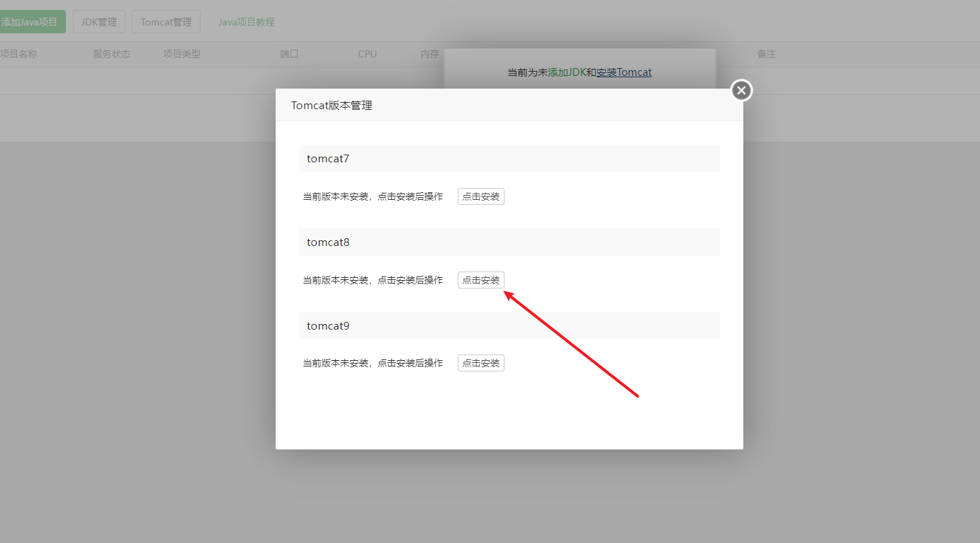Click tomcat9 not-installed status text
This screenshot has width=980, height=543.
[373, 363]
